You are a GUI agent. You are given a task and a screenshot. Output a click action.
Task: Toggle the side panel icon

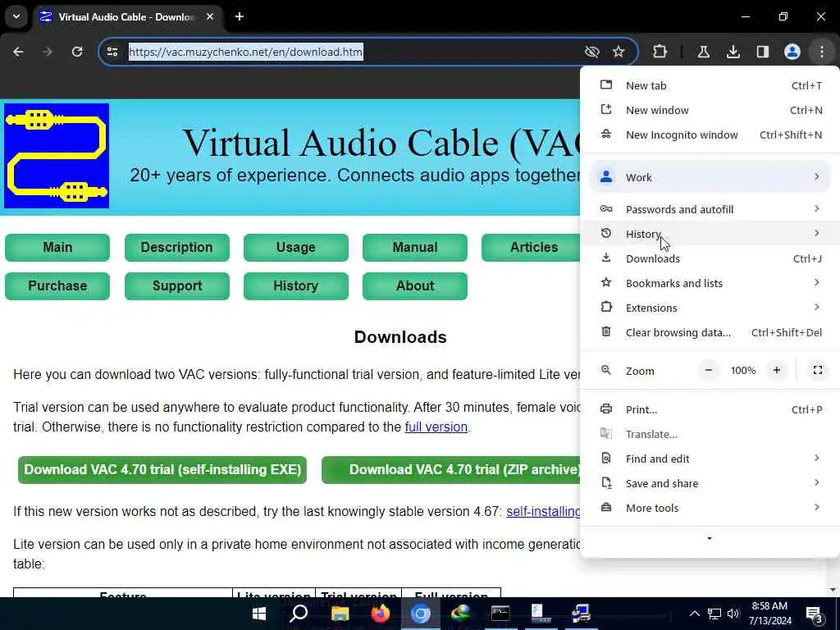click(763, 52)
